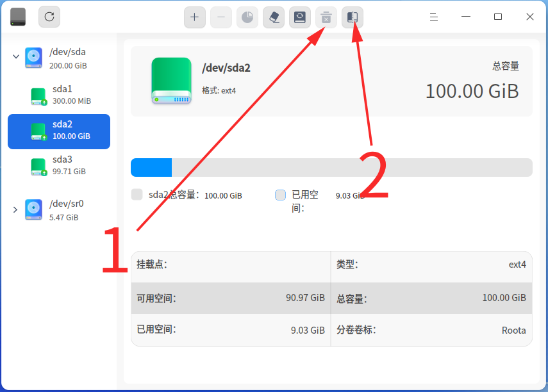
Task: Click the disk manager app icon
Action: [18, 17]
